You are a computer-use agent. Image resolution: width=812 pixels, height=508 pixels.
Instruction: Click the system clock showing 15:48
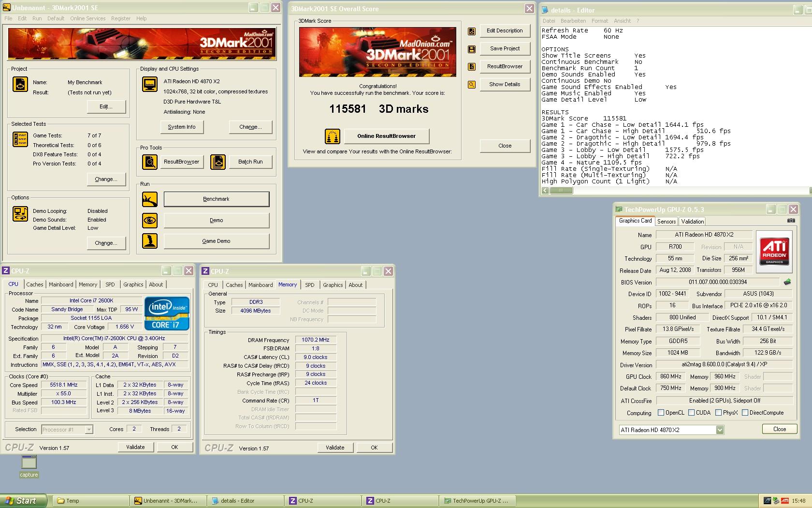798,501
